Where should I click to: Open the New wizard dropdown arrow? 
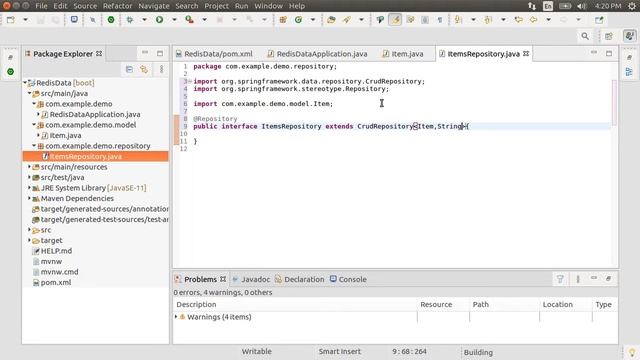[x=25, y=20]
